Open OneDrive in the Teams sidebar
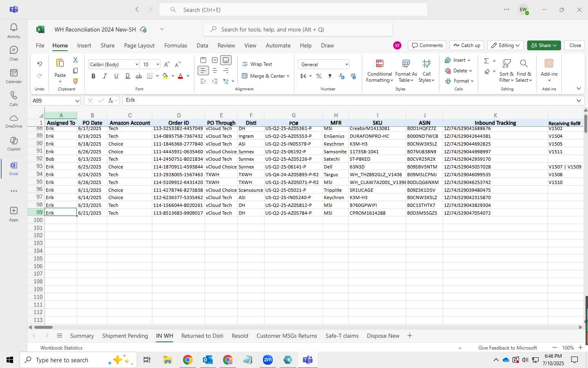 [x=13, y=121]
